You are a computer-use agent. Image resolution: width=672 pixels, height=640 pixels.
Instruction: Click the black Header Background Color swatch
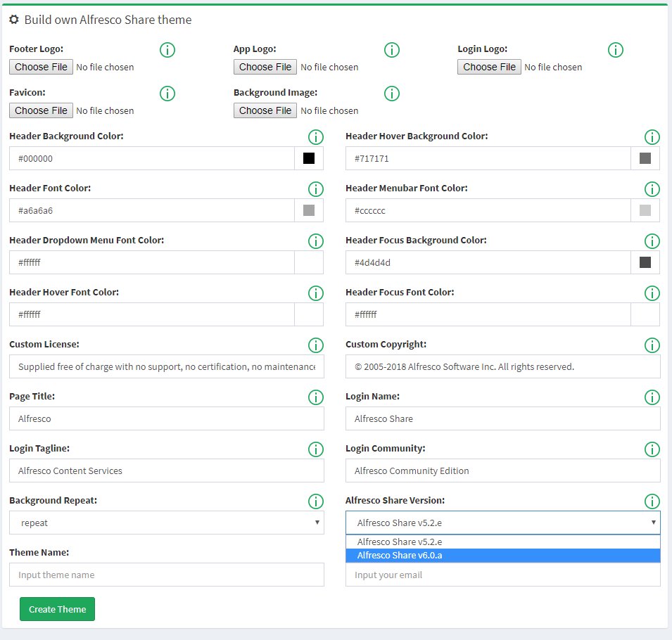point(308,158)
